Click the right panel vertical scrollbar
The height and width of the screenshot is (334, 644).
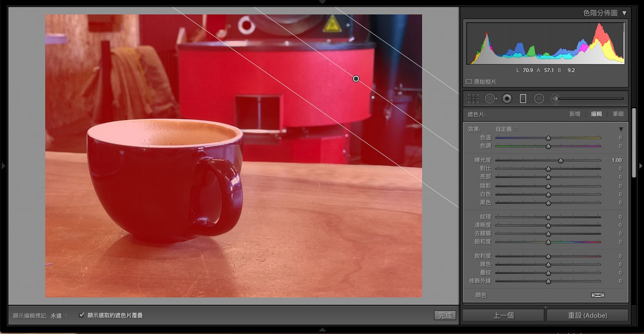coord(634,144)
